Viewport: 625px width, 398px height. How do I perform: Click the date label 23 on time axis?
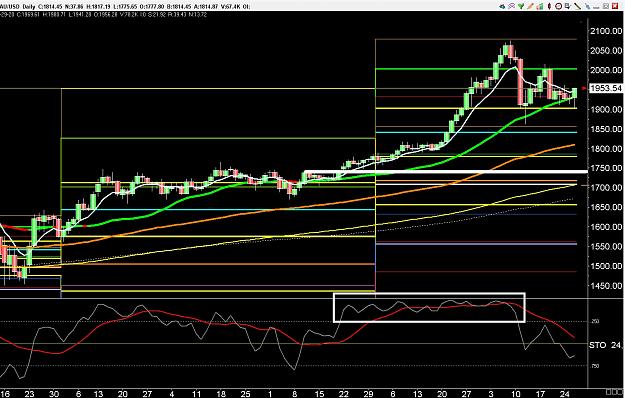[29, 394]
